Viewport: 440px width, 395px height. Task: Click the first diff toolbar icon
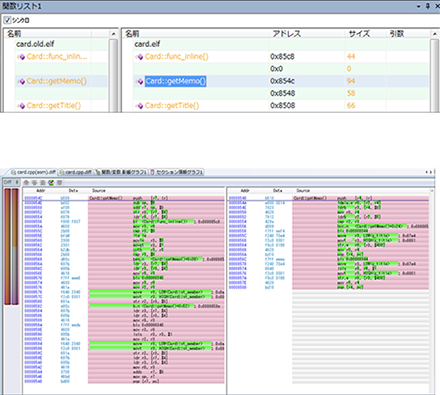point(26,183)
